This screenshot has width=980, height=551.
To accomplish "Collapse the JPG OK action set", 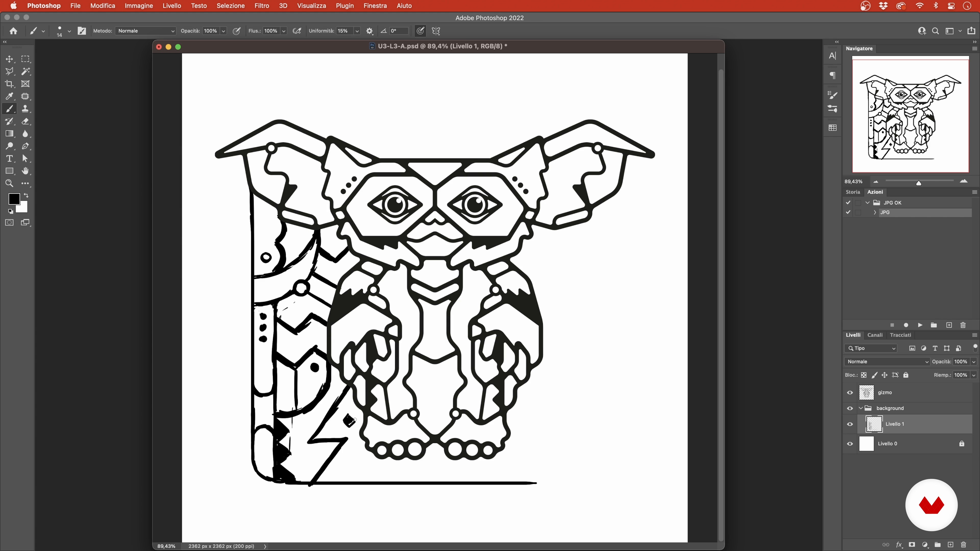I will pos(867,203).
